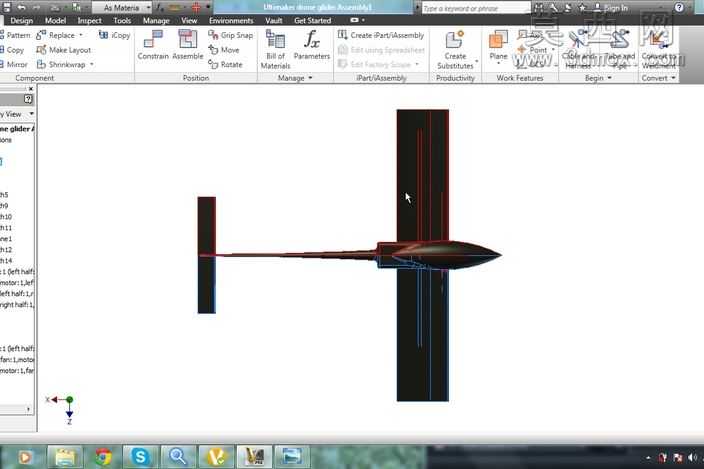Image resolution: width=704 pixels, height=469 pixels.
Task: Expand the Shrinkwrap dropdown arrow
Action: click(x=92, y=65)
